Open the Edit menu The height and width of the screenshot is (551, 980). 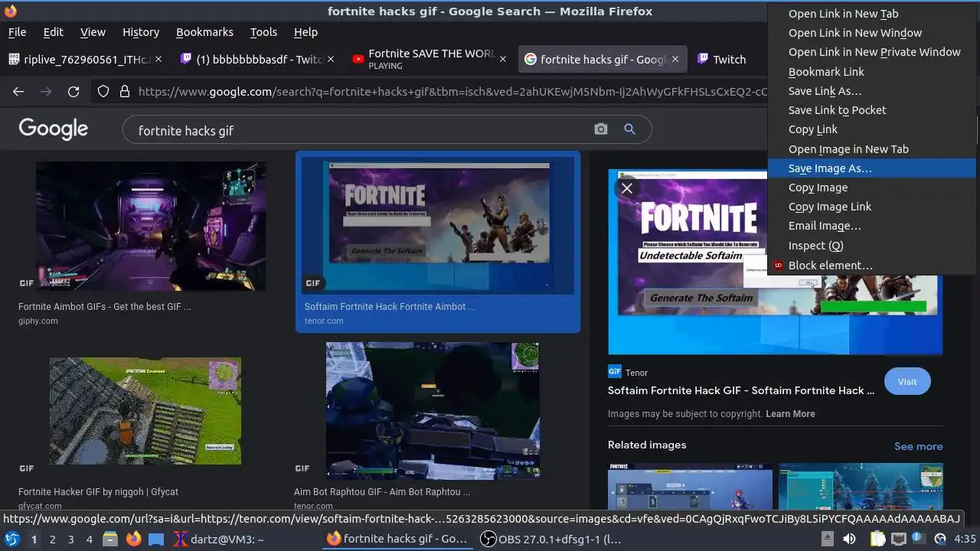[54, 32]
